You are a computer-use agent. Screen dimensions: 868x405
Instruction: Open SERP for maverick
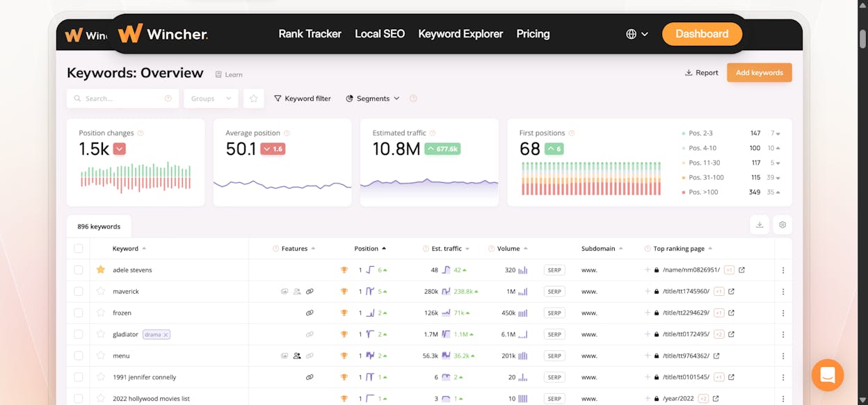554,292
